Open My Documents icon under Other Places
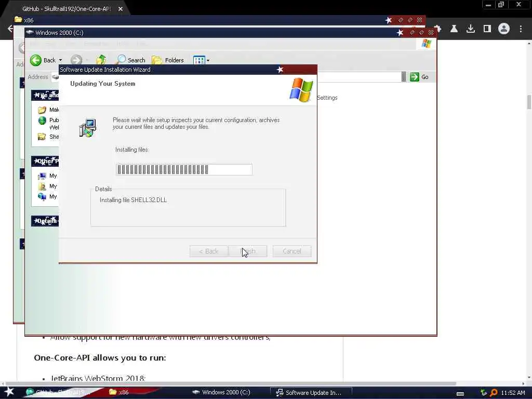The height and width of the screenshot is (399, 532). [x=42, y=187]
